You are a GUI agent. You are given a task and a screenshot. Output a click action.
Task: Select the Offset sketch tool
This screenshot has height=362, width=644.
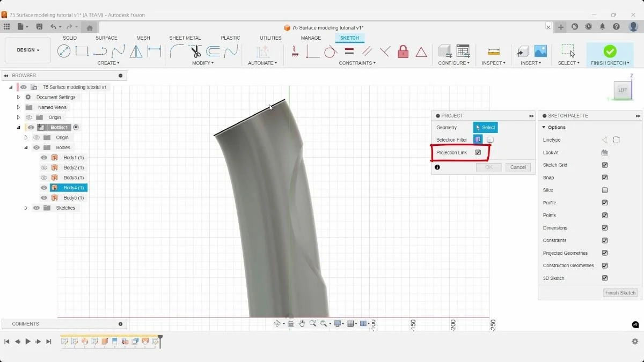coord(213,51)
